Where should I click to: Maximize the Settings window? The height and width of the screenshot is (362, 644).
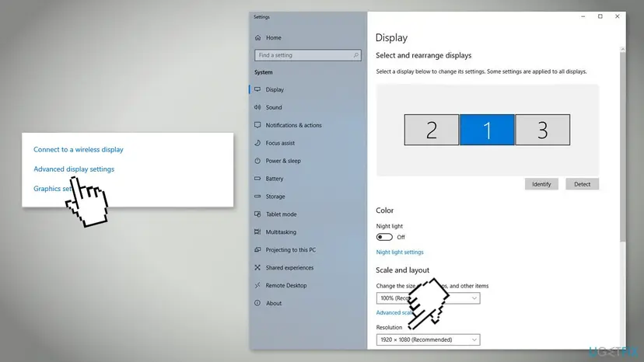point(600,16)
